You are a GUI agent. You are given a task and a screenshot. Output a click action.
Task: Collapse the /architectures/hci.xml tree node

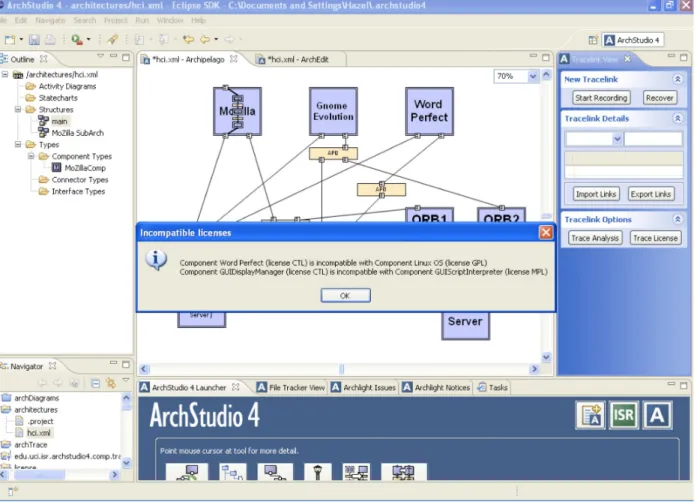(x=5, y=74)
